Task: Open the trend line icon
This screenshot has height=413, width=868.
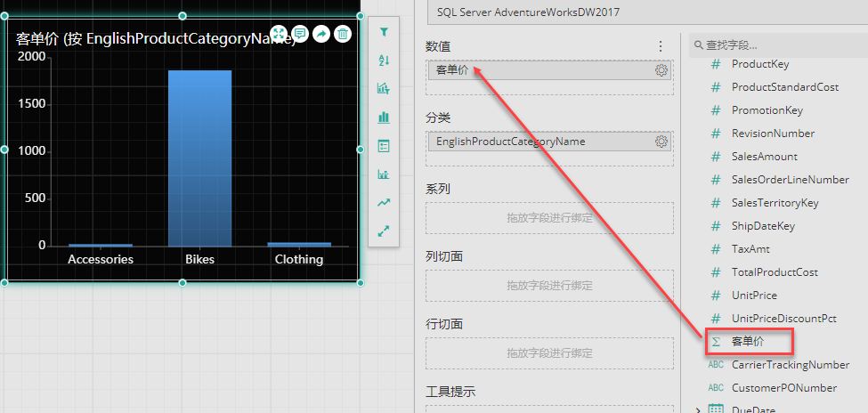Action: coord(384,203)
